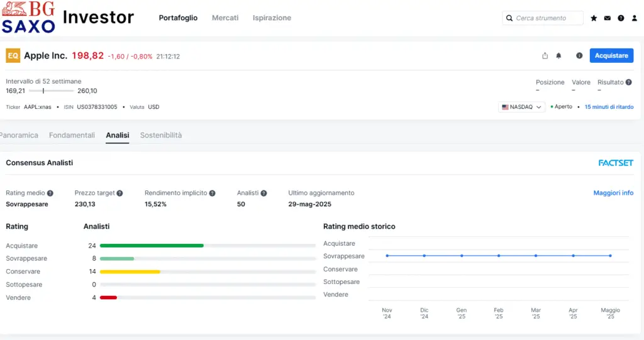This screenshot has width=644, height=340.
Task: Click the 52-week high value 260,10
Action: (x=87, y=90)
